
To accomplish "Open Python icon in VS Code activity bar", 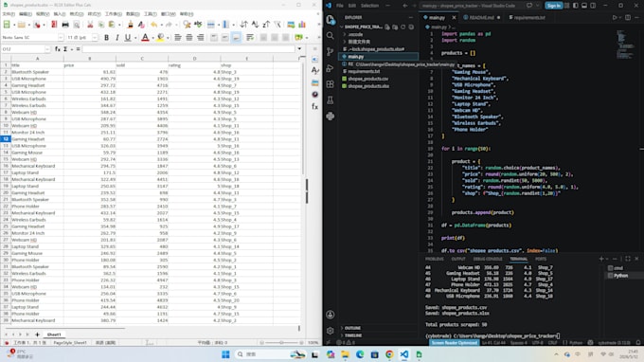I will pyautogui.click(x=331, y=117).
